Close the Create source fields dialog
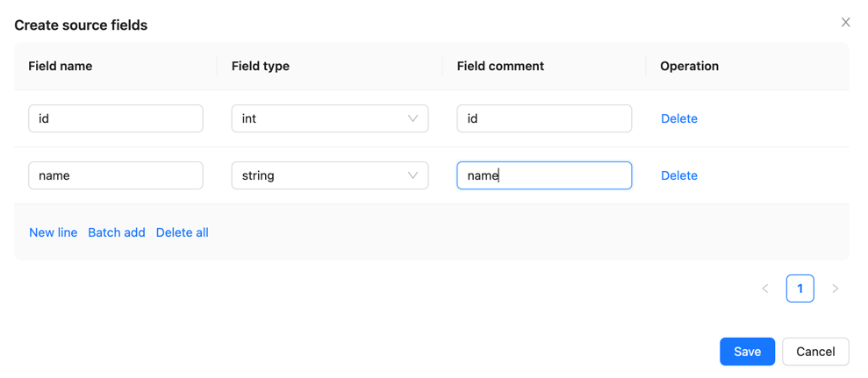 [845, 23]
